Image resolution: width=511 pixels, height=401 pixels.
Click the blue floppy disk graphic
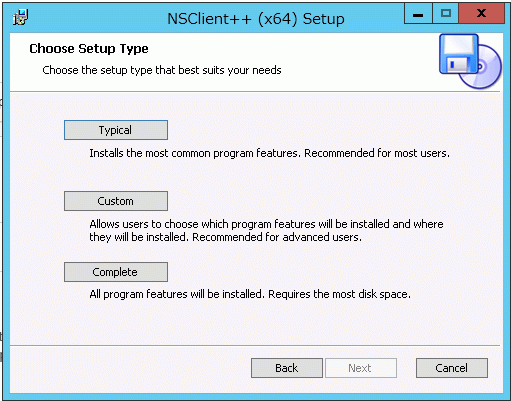tap(458, 54)
